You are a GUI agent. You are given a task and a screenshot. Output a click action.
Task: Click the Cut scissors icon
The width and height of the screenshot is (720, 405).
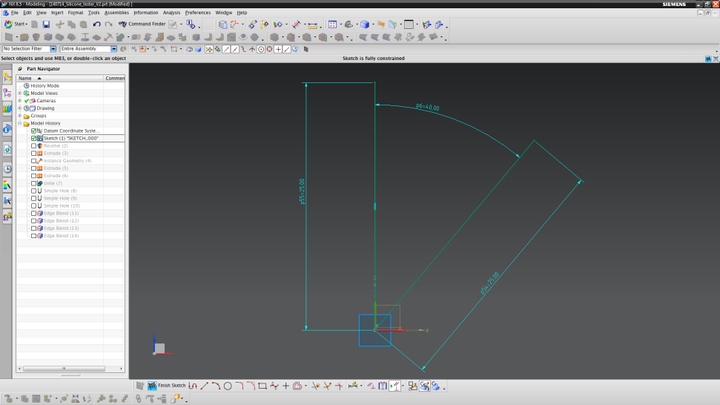[60, 24]
